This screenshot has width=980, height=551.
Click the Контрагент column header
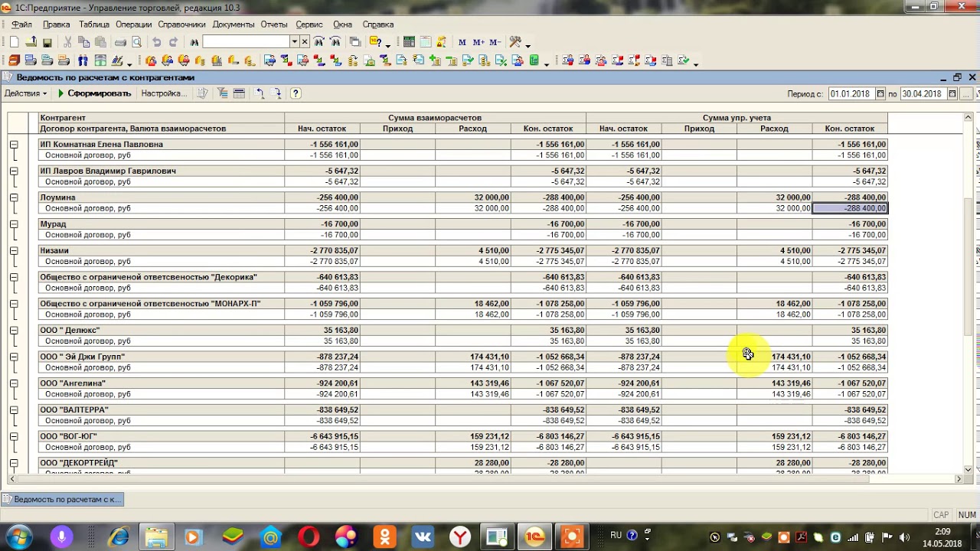(161, 118)
